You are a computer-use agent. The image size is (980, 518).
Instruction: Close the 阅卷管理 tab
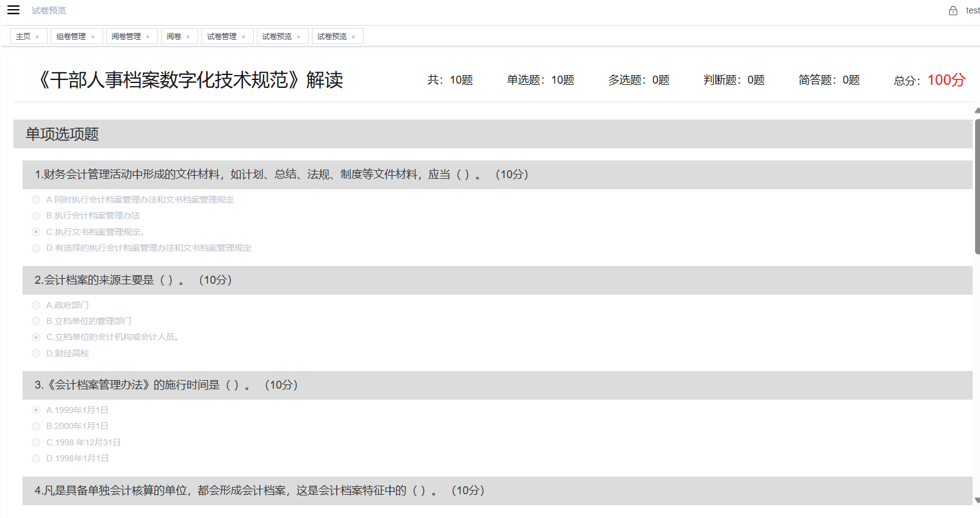[x=148, y=37]
